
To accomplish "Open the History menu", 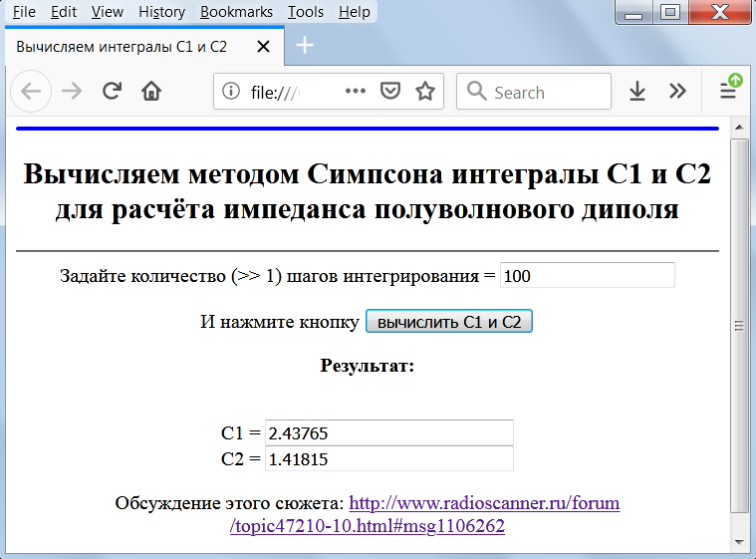I will click(x=161, y=12).
